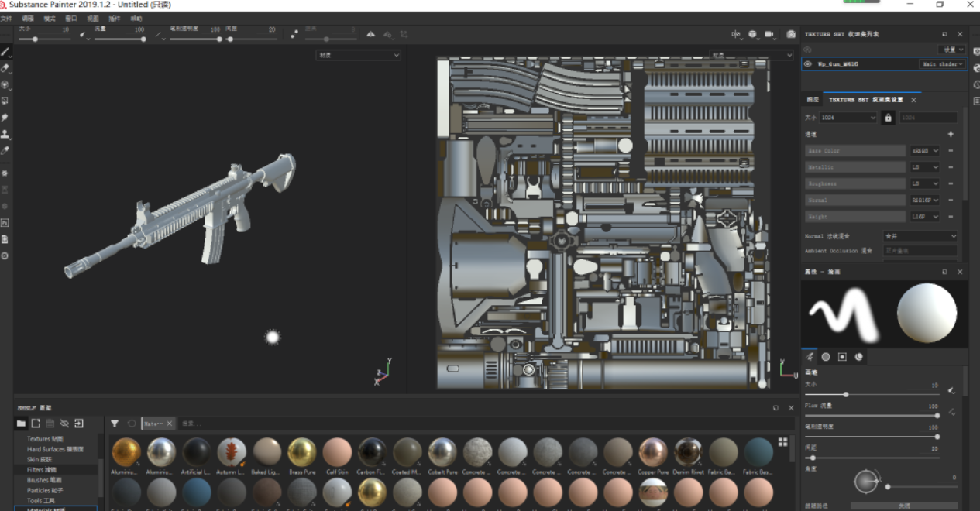Select the Eraser tool
Screen dimensions: 980x511
tap(5, 67)
